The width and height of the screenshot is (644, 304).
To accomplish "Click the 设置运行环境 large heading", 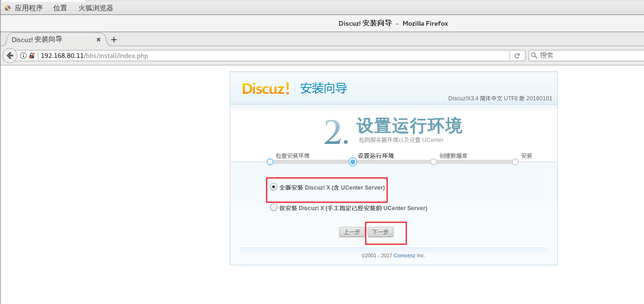I will 409,126.
